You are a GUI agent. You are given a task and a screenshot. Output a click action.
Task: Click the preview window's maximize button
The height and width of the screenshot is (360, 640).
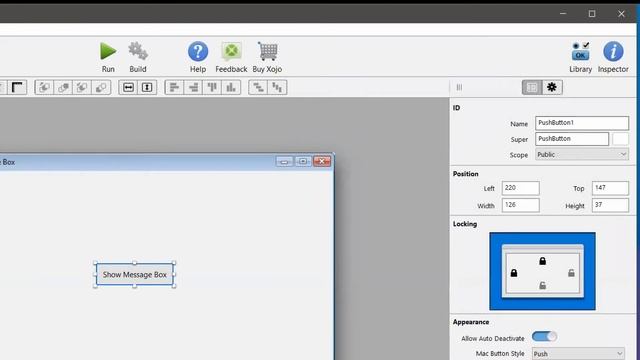tap(303, 162)
